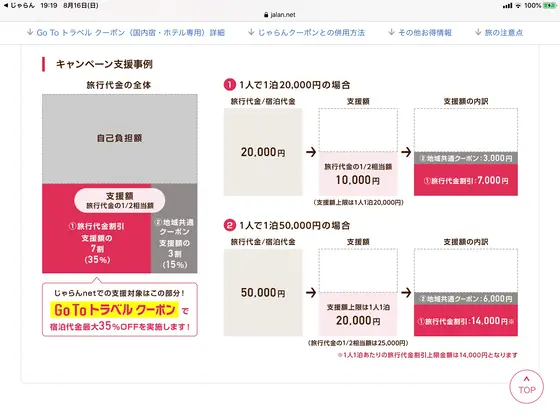Click the 旅行代金の全体 label
The width and height of the screenshot is (560, 420).
[x=119, y=85]
